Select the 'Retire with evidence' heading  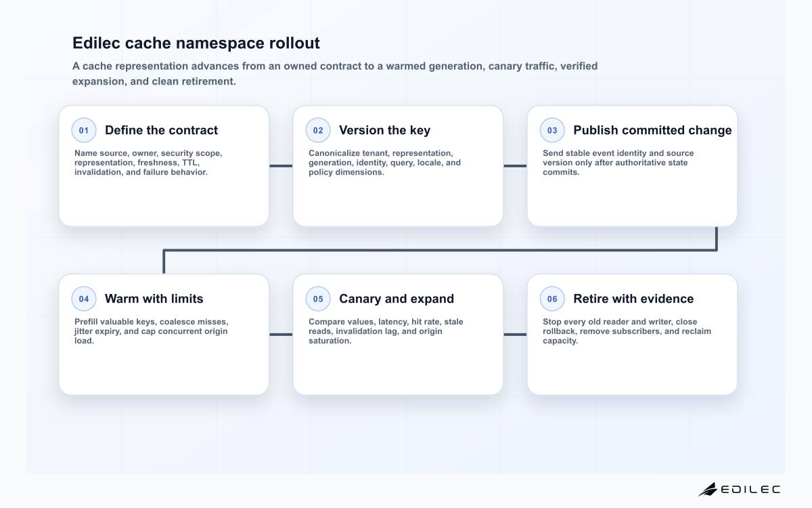pos(633,299)
